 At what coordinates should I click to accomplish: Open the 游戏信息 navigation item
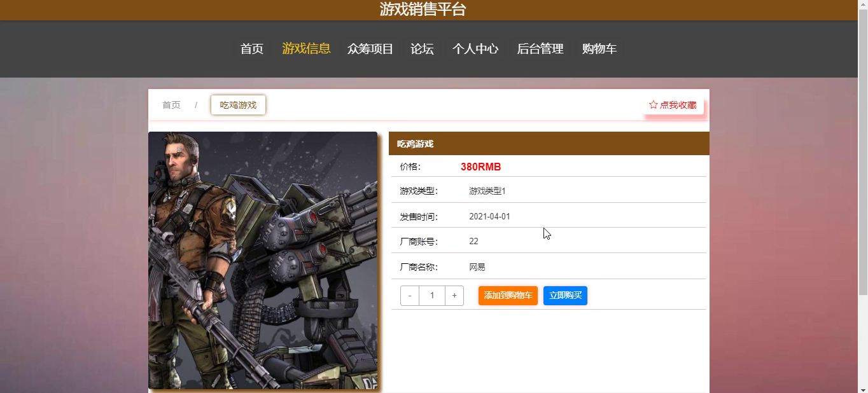pos(306,49)
